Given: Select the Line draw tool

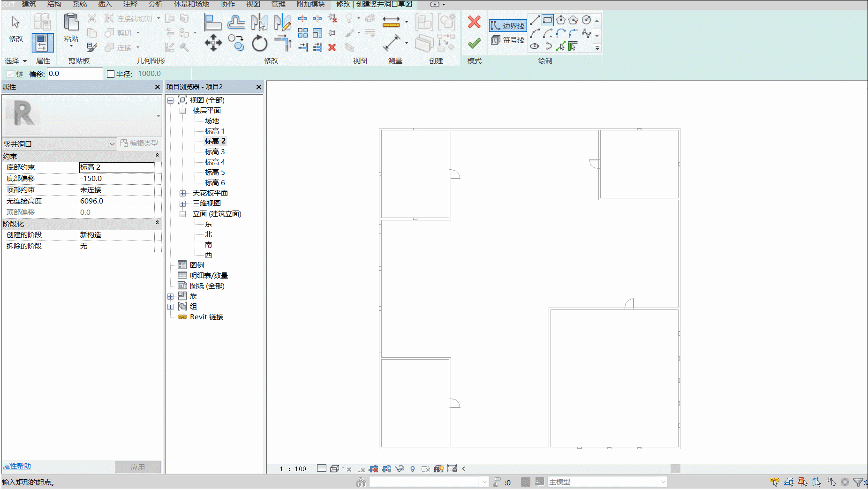Looking at the screenshot, I should (535, 20).
